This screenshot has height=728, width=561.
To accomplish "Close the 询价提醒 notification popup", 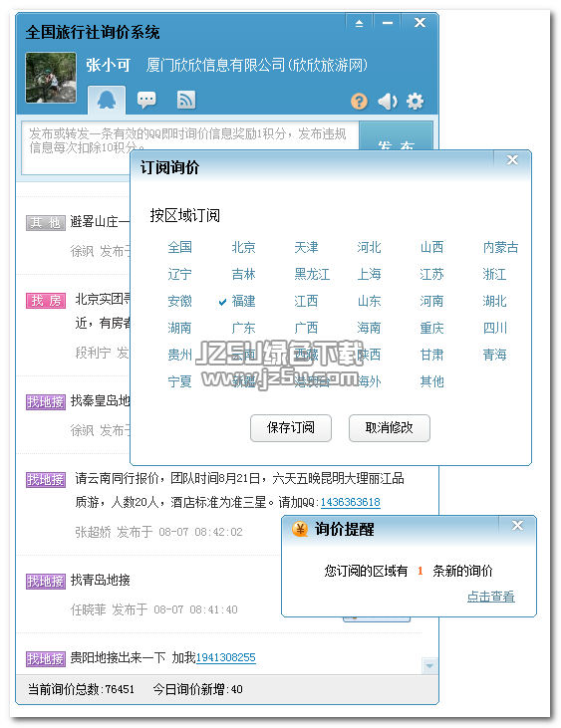I will pyautogui.click(x=517, y=526).
